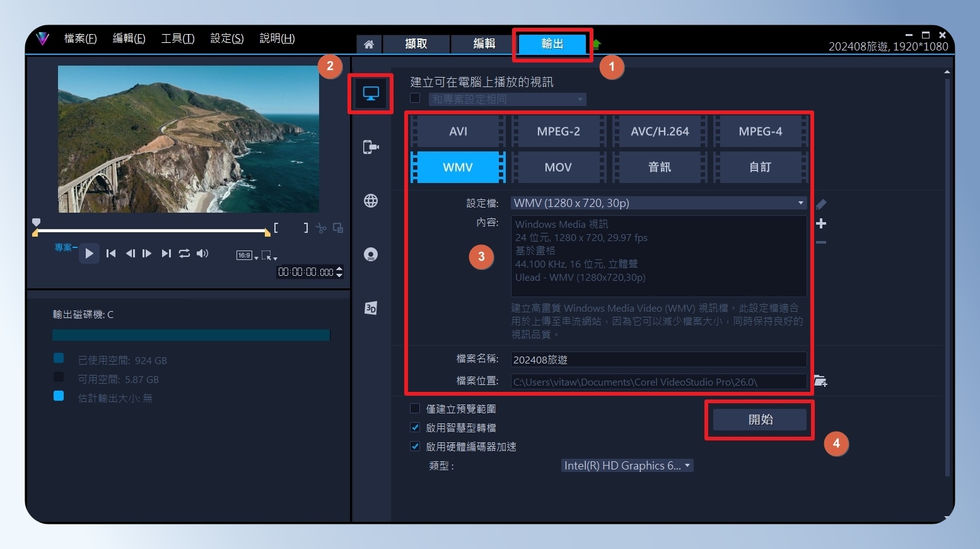Click the 開始 start button
The width and height of the screenshot is (980, 549).
point(760,420)
